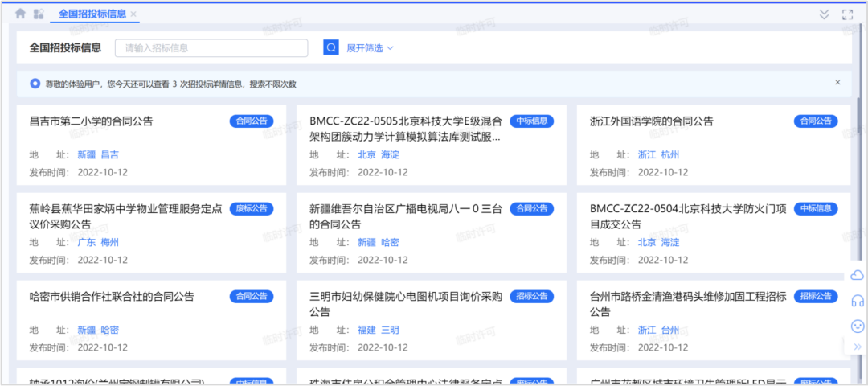The width and height of the screenshot is (868, 386).
Task: Open 三明市妇幼保健院心电图机 inquiry notice
Action: point(406,304)
